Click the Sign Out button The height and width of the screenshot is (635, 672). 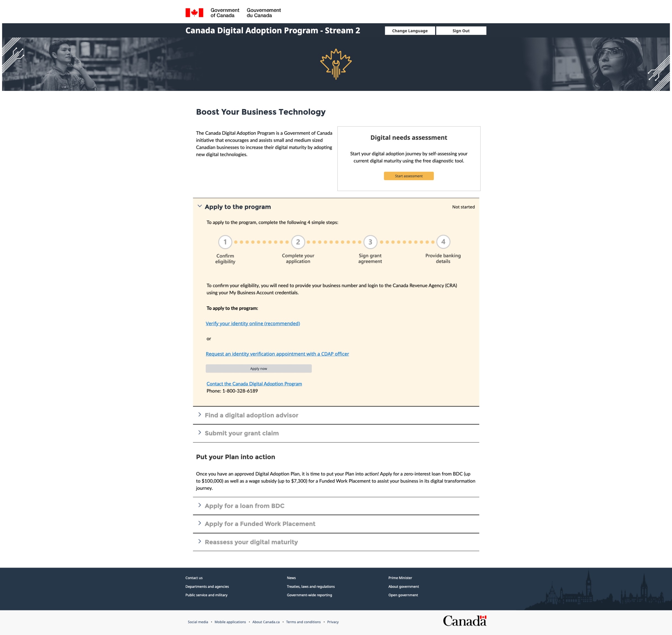pyautogui.click(x=461, y=31)
